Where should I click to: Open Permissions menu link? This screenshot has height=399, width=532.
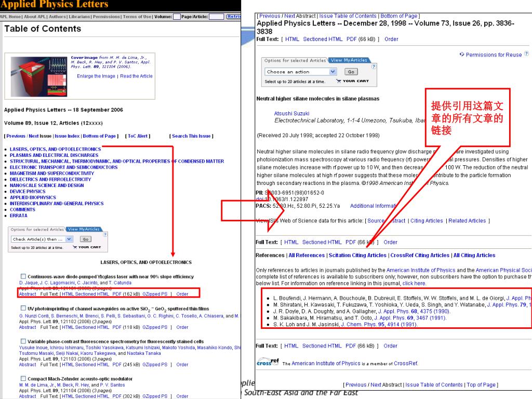point(107,17)
